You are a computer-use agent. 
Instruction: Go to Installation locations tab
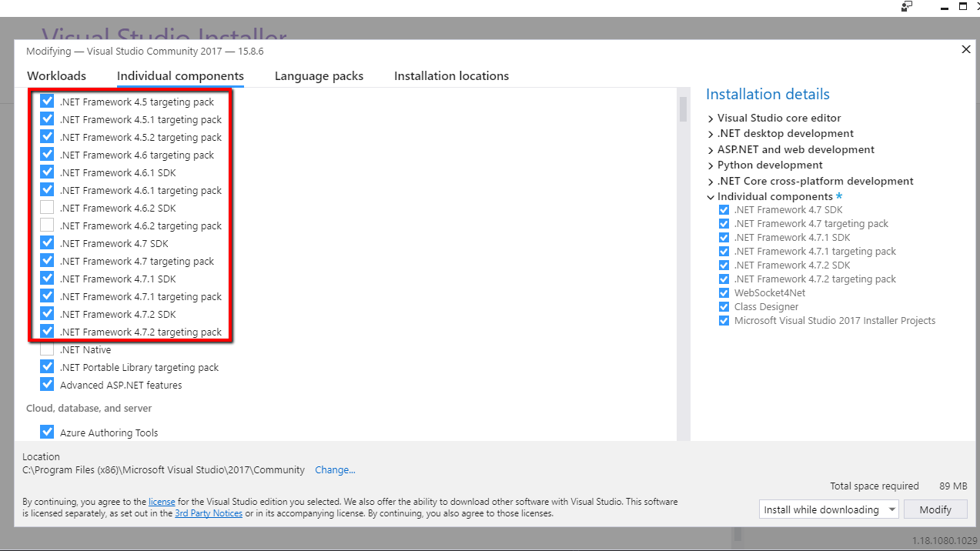click(451, 76)
